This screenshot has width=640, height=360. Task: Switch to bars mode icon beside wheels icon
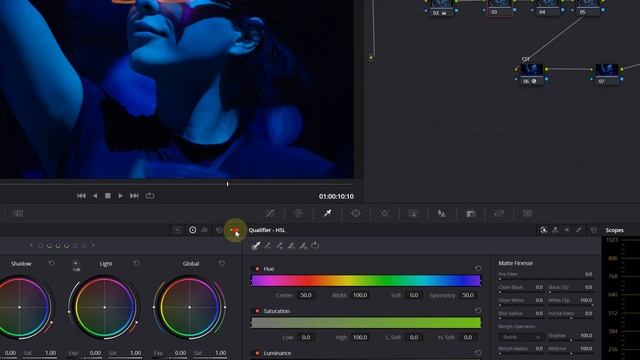click(x=204, y=230)
